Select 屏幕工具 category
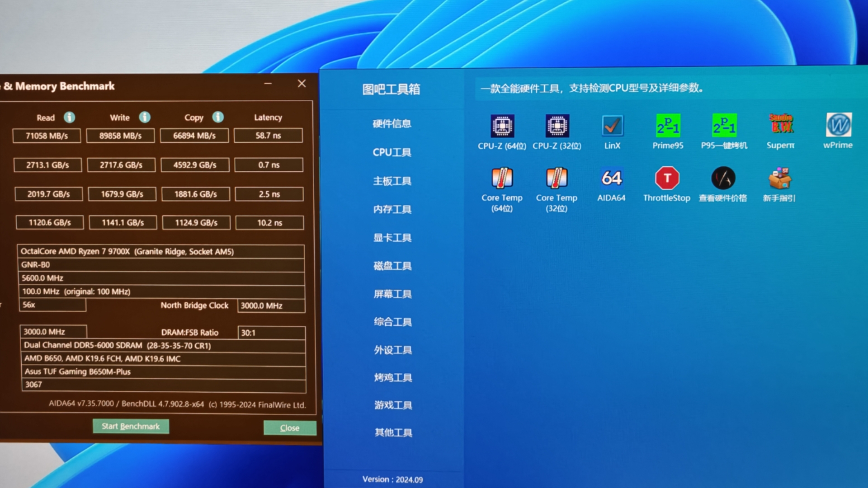868x488 pixels. (x=392, y=295)
